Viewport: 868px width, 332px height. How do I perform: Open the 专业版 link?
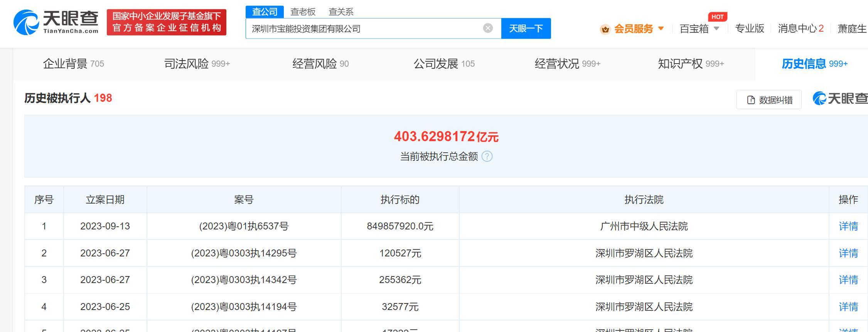pyautogui.click(x=749, y=29)
